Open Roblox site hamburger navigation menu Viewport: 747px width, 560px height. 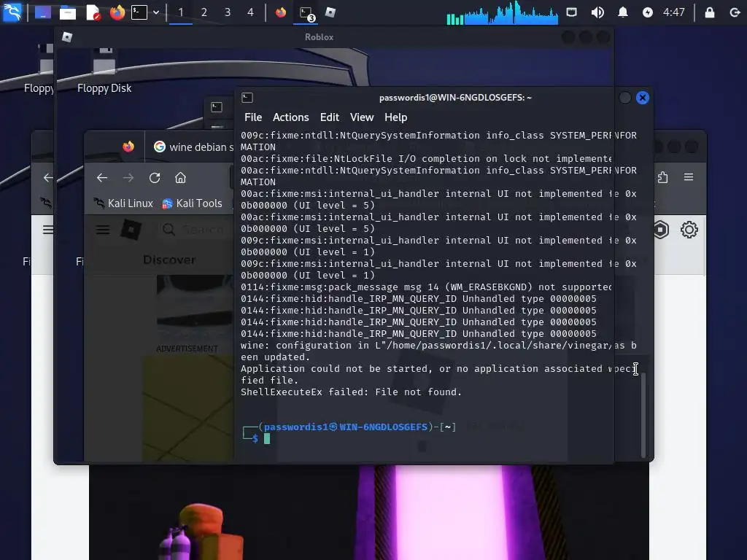point(103,230)
